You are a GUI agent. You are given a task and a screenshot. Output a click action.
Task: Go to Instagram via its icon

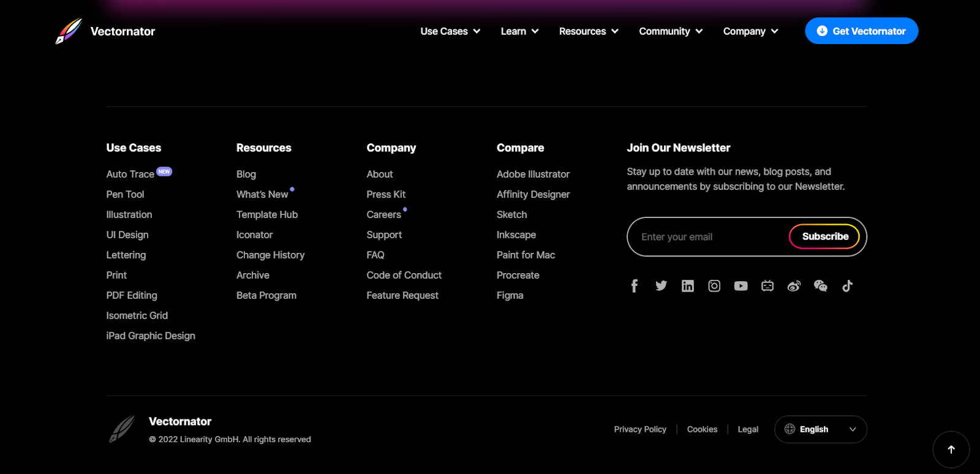(x=714, y=286)
